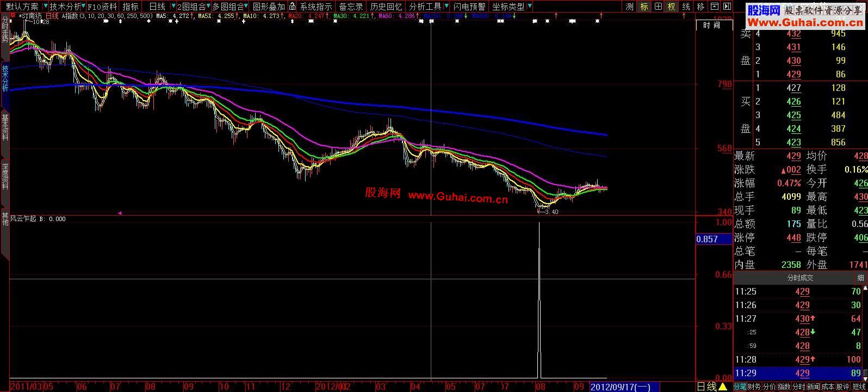The height and width of the screenshot is (392, 868).
Task: Click the 细 detail button in 分时成交 header
Action: [861, 278]
